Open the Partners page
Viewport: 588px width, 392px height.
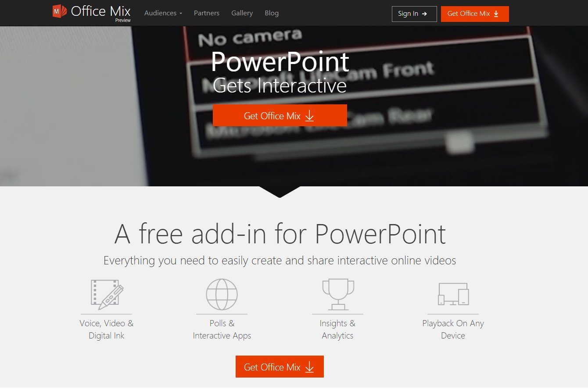coord(207,13)
